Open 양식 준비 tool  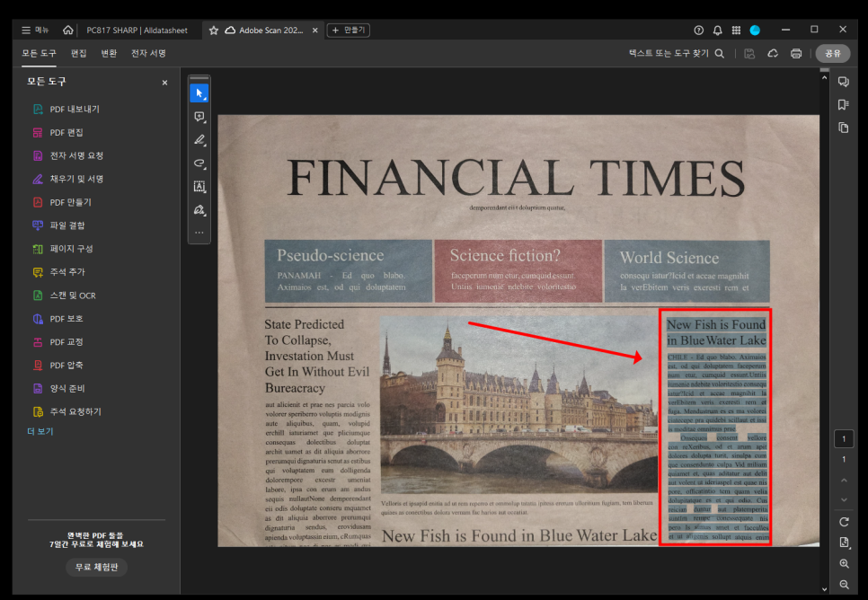[58, 389]
